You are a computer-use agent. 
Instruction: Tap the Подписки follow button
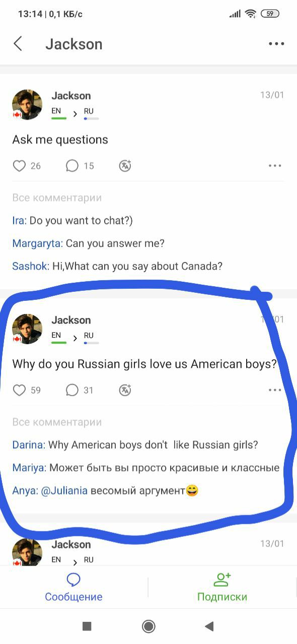click(x=222, y=587)
